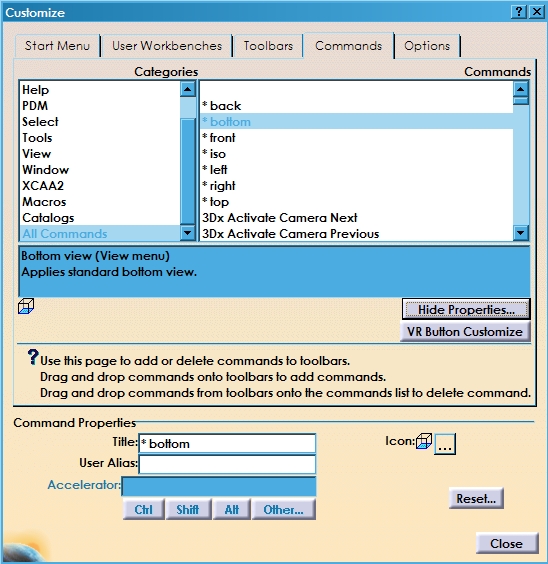Click into the User Alias field
This screenshot has width=548, height=564.
227,464
